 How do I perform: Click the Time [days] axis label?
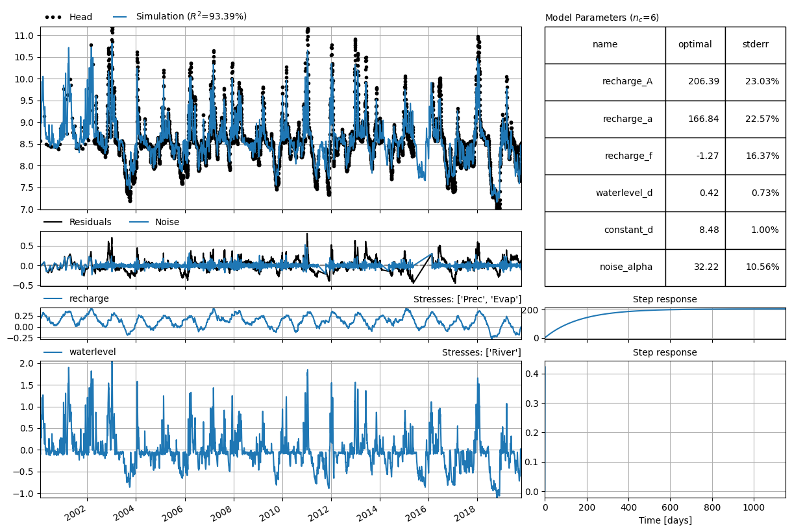[x=665, y=520]
